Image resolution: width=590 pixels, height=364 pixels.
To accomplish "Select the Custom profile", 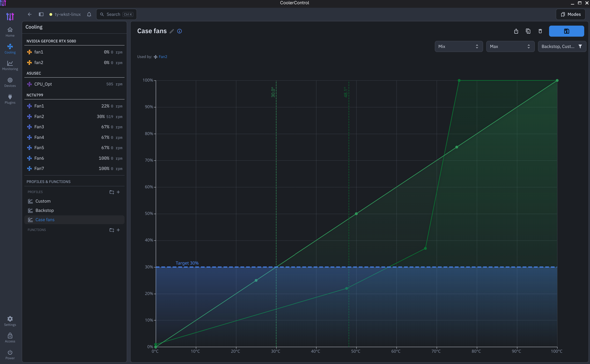I will pyautogui.click(x=74, y=201).
